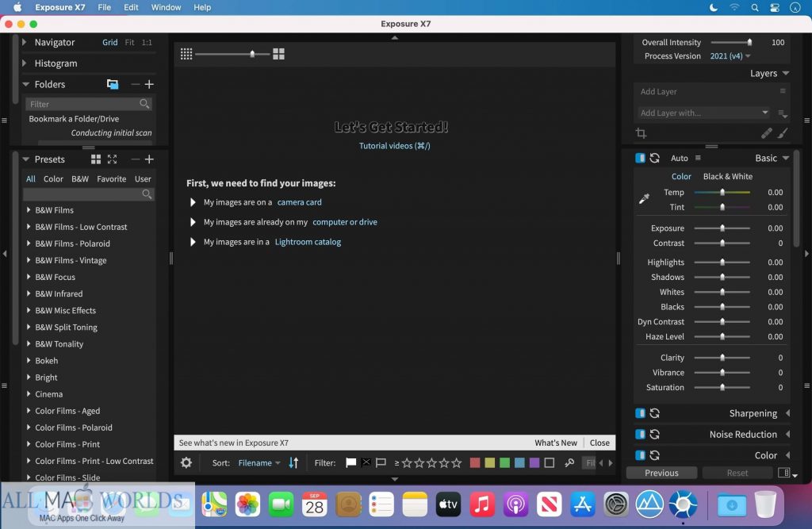Reverse sort direction arrows icon
The image size is (812, 529).
(293, 462)
